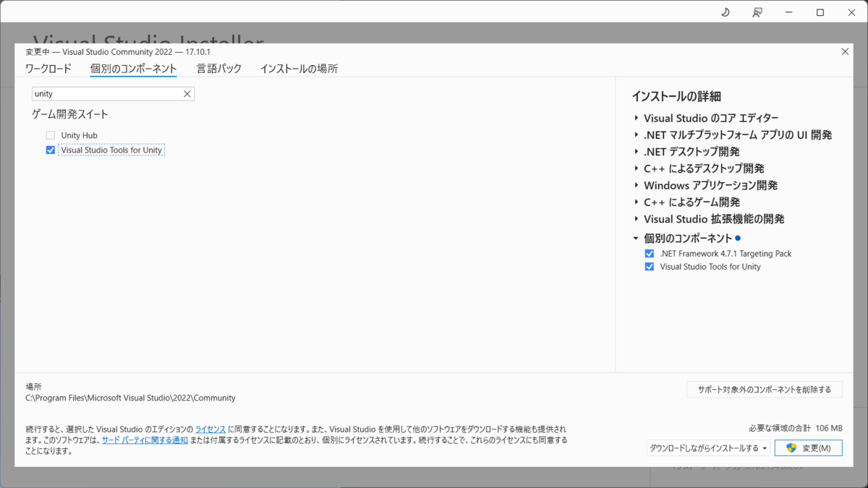Expand Visual Studio 拡張機能の開発
868x488 pixels.
click(x=636, y=219)
